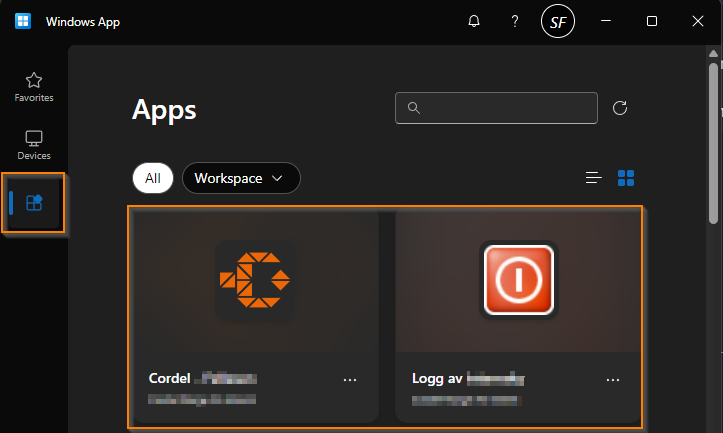Open the notifications bell
The image size is (723, 433).
coord(474,21)
